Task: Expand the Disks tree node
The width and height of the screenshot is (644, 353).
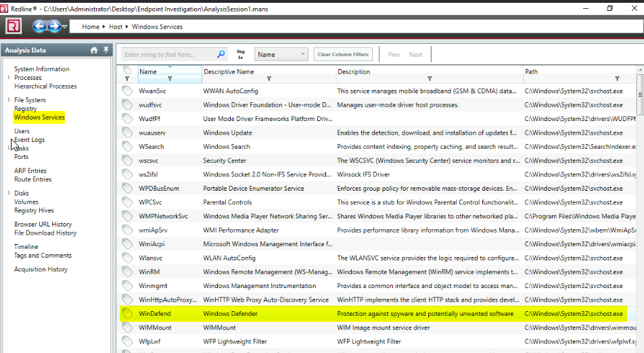Action: 9,193
